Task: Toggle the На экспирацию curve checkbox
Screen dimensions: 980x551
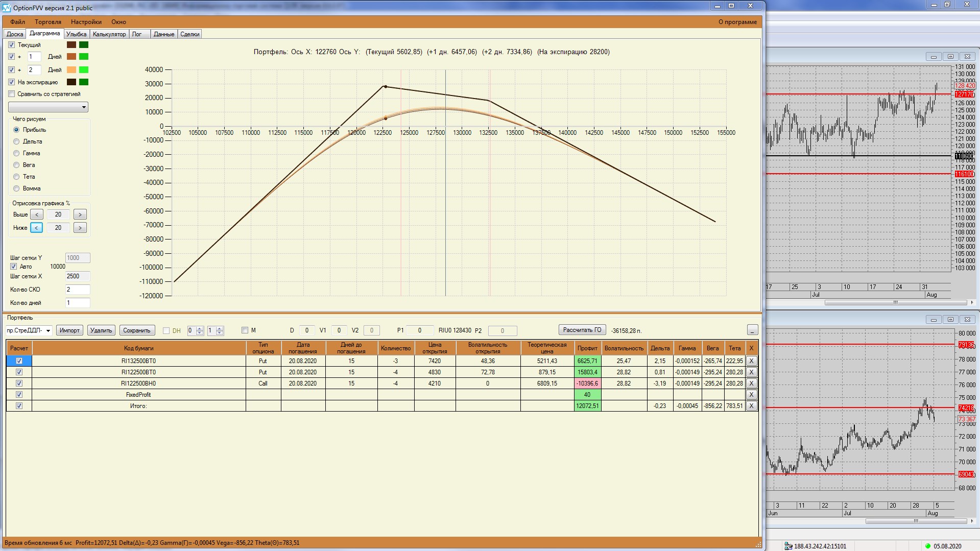Action: [x=12, y=82]
